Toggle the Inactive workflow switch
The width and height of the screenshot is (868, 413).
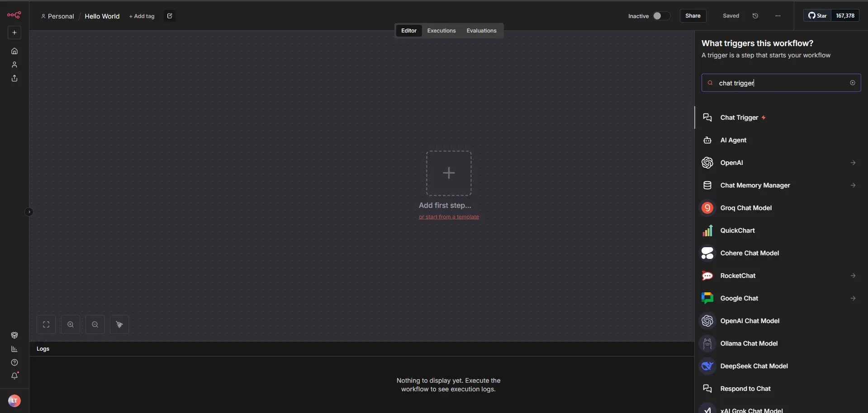tap(661, 16)
